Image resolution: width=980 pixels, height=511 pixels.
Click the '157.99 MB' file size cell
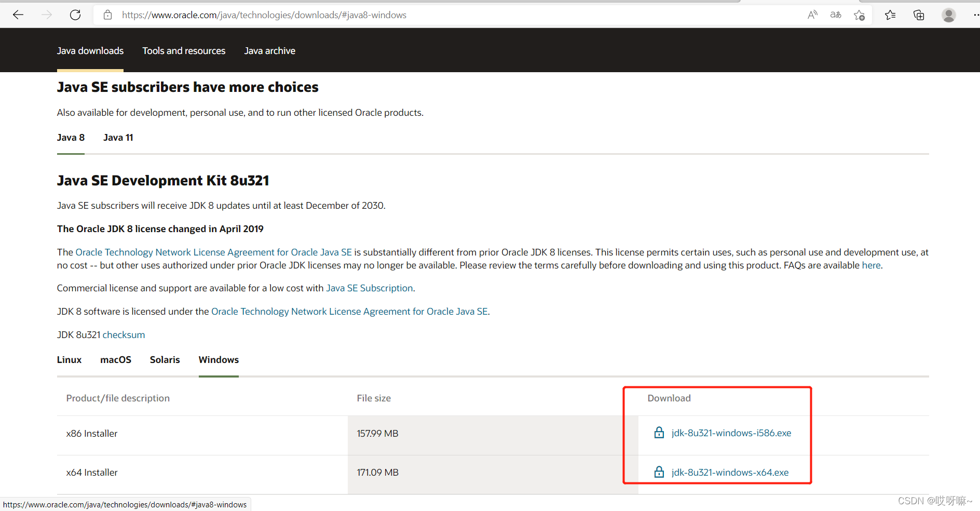tap(377, 434)
